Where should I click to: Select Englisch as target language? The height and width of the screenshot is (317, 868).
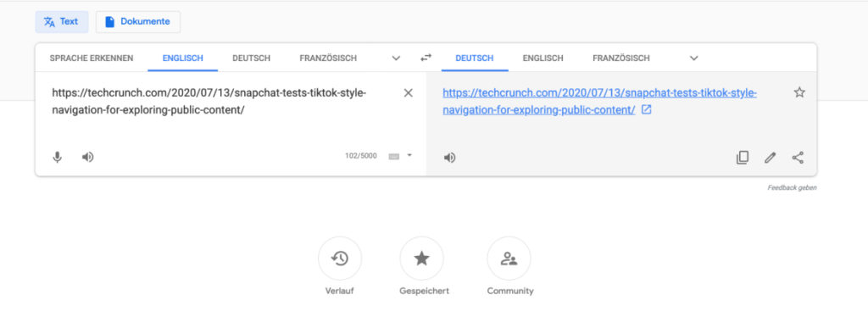coord(543,58)
